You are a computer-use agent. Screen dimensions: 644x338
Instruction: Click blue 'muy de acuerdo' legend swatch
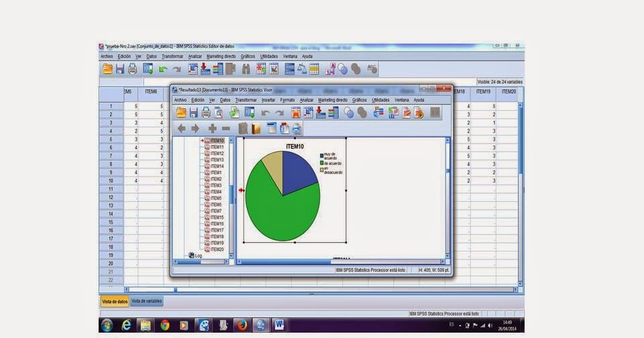[x=321, y=156]
